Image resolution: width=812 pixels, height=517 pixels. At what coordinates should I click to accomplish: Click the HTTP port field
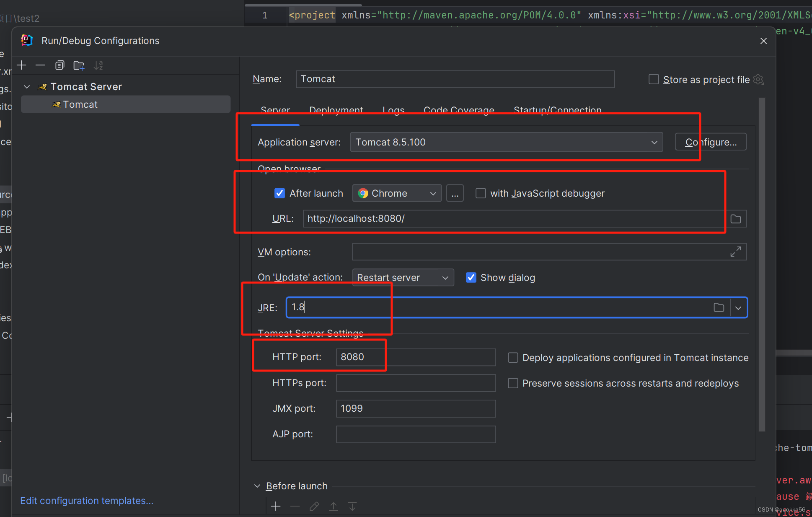416,357
